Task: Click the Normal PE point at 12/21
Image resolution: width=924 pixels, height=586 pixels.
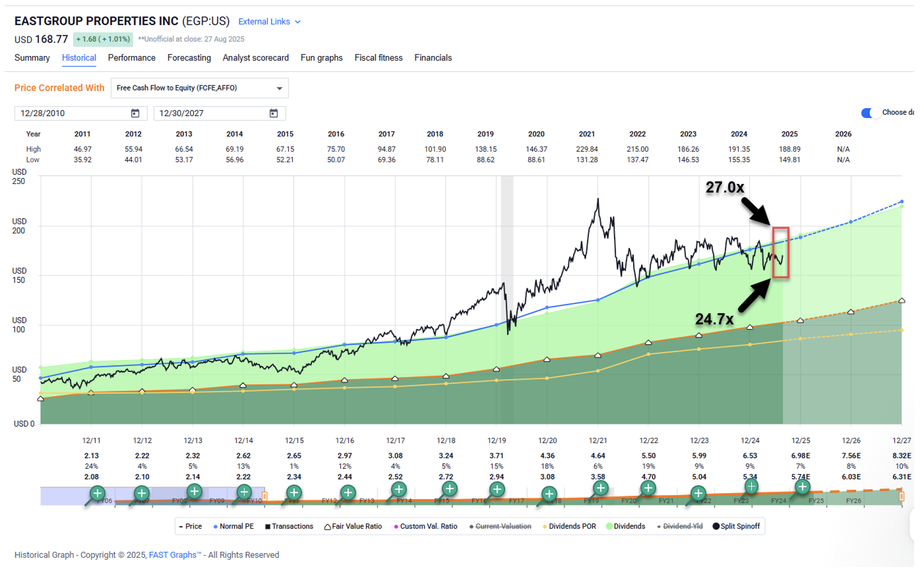Action: point(598,300)
